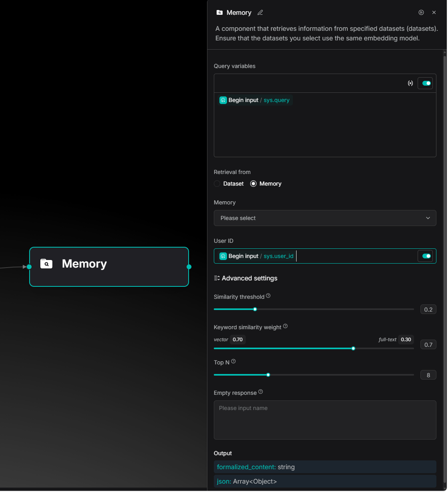Click the Memory node folder icon on canvas

pyautogui.click(x=46, y=264)
